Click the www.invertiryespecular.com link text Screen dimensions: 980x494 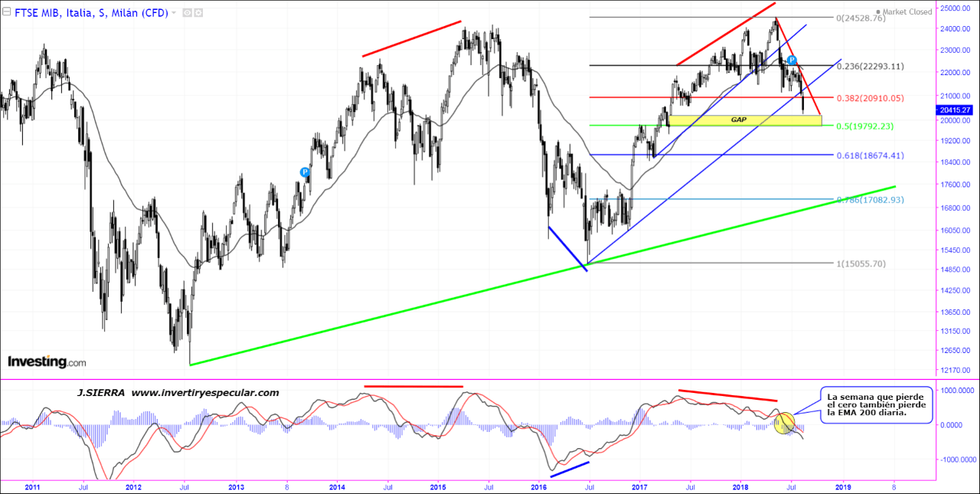point(205,392)
